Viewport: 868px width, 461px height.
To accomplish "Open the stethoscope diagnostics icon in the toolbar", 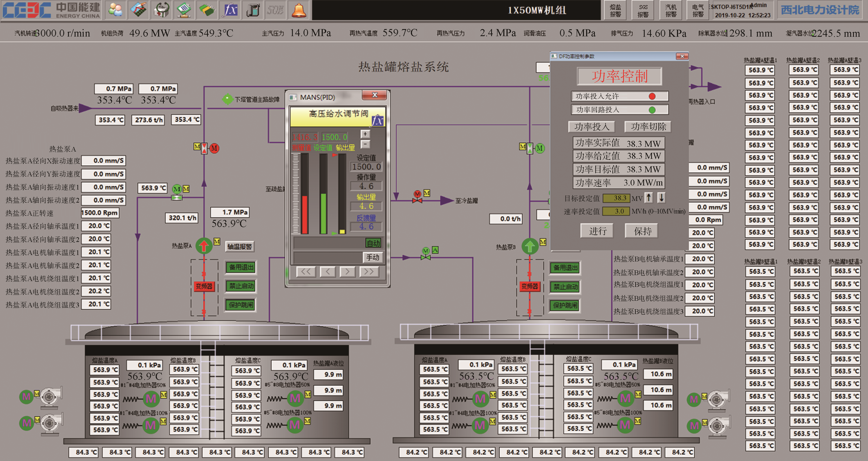I will point(161,10).
